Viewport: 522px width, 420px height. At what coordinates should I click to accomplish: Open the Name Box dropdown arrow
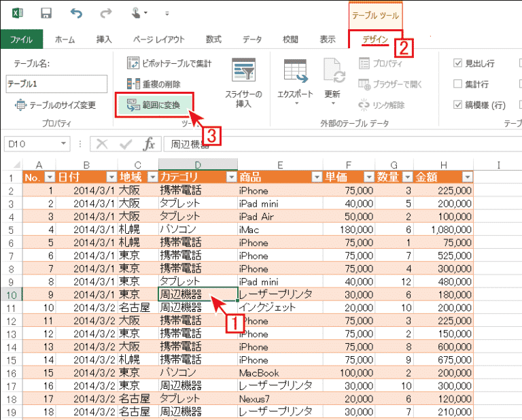pyautogui.click(x=63, y=144)
